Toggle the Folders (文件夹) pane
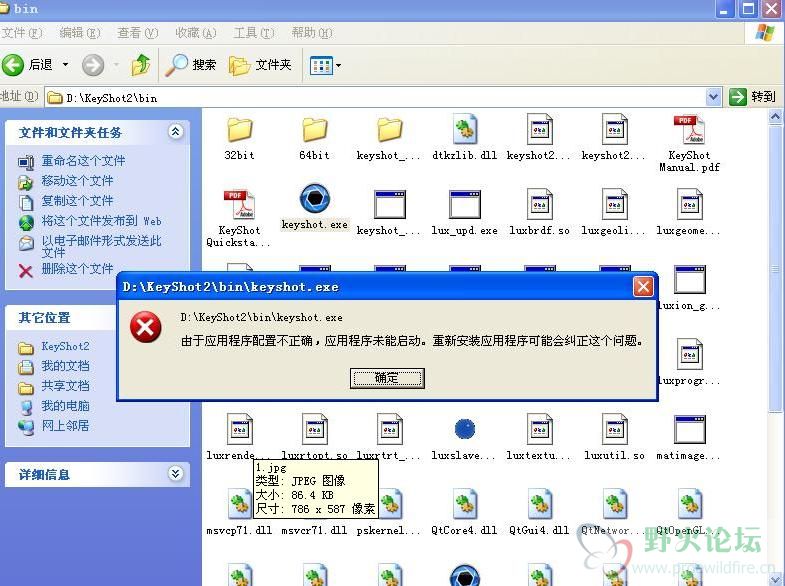The image size is (785, 586). click(260, 65)
